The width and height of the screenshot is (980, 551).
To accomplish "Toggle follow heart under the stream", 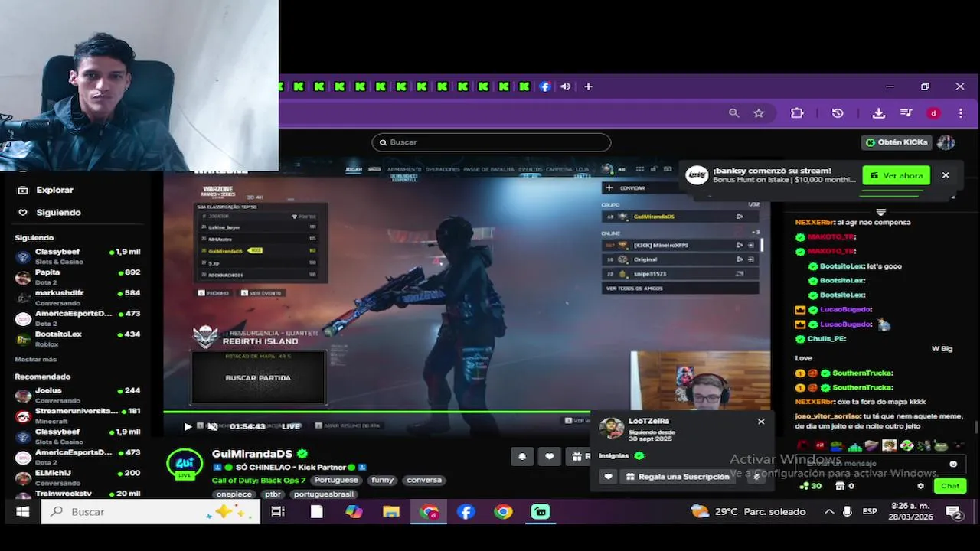I will 549,456.
